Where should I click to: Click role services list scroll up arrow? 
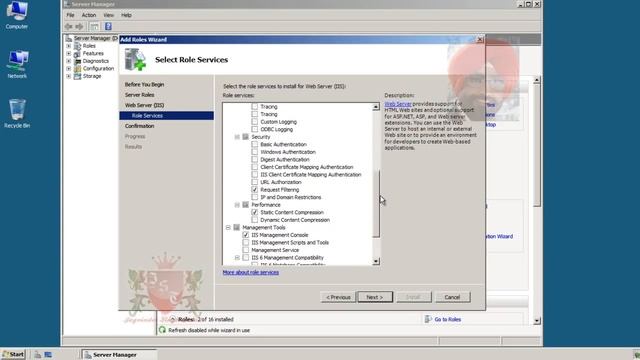376,107
